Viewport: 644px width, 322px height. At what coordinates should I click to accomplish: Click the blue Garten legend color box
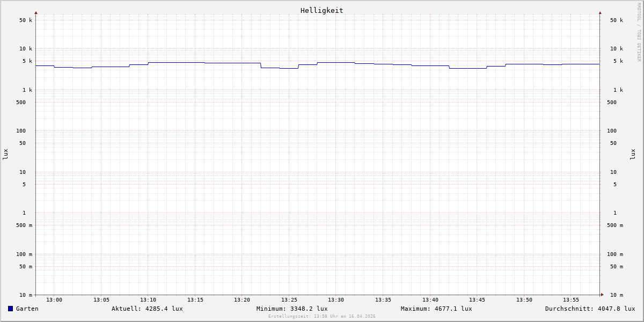[x=10, y=309]
